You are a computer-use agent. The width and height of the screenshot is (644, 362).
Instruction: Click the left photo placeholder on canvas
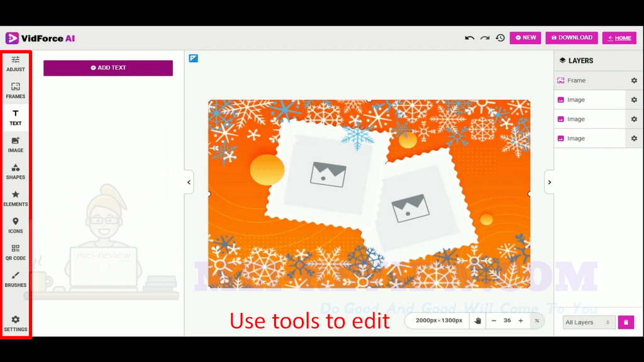click(x=328, y=174)
